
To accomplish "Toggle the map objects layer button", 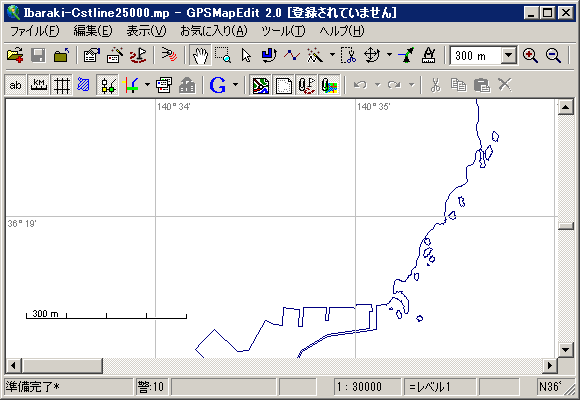I will pos(261,85).
